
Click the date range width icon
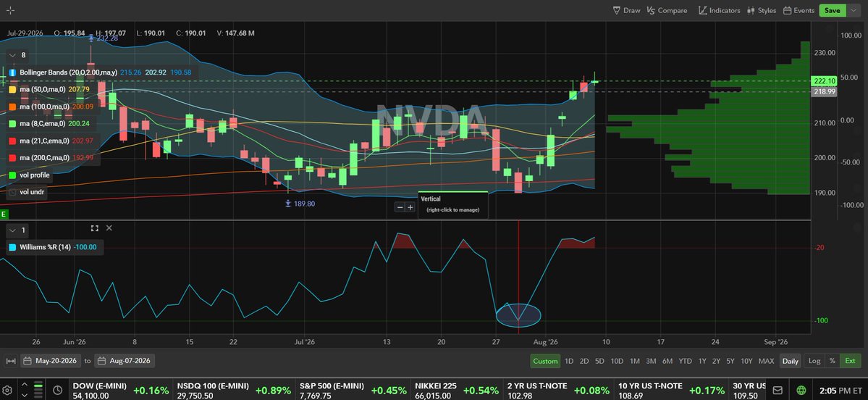11,361
